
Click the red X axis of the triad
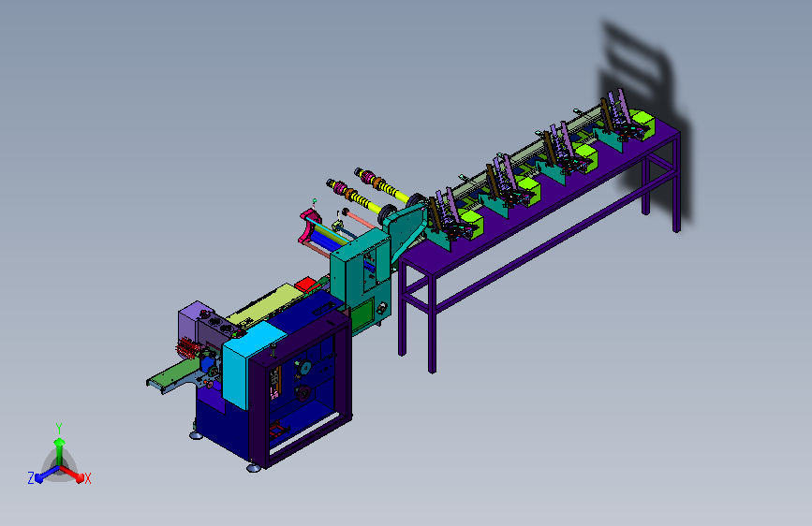click(x=73, y=474)
